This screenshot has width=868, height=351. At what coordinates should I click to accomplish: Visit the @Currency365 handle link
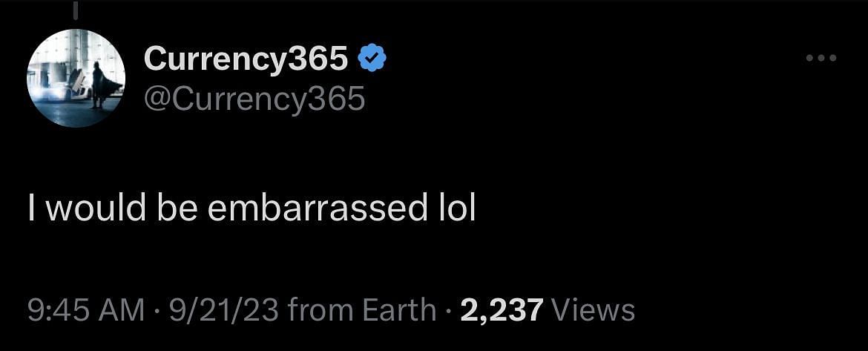254,99
